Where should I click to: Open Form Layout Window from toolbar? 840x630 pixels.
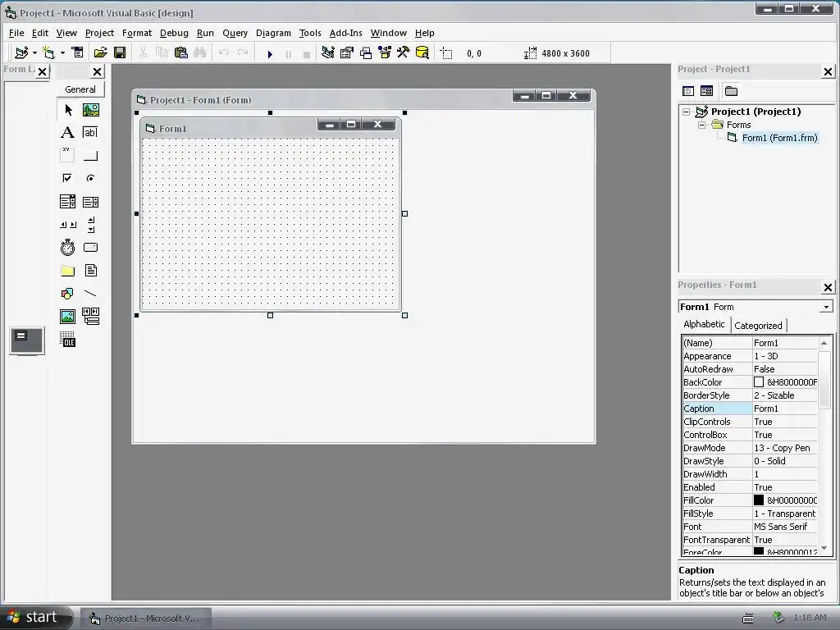[x=366, y=52]
